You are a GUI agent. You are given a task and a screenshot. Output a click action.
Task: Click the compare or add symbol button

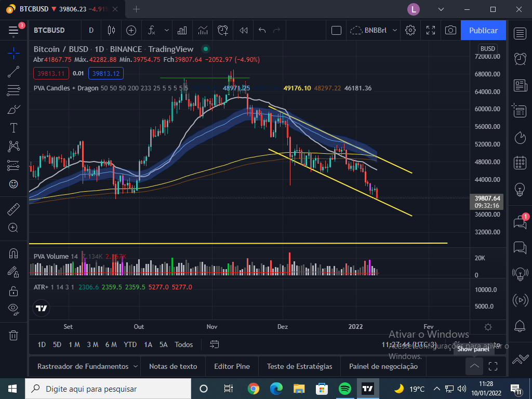[131, 30]
